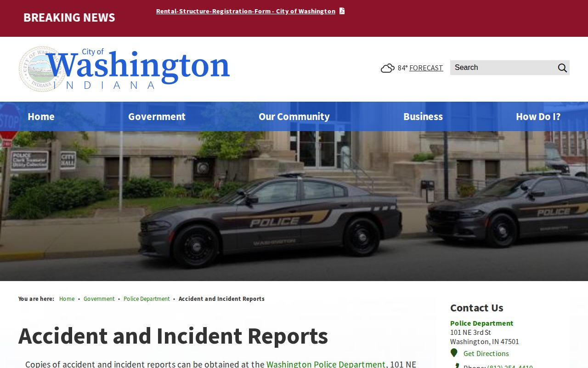Screen dimensions: 588x368
Task: Click the Get Directions link
Action: tap(486, 353)
